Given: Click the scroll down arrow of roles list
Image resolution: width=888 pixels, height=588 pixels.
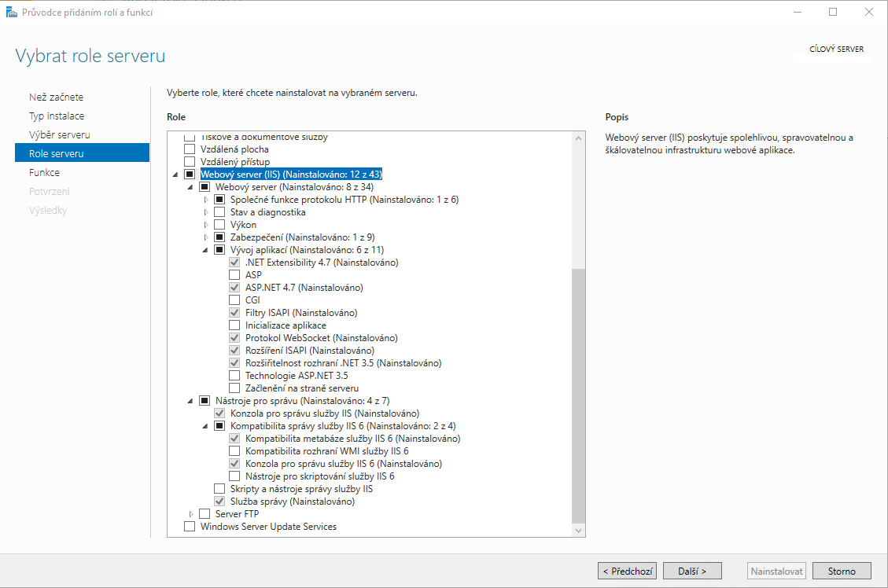Looking at the screenshot, I should click(x=578, y=531).
